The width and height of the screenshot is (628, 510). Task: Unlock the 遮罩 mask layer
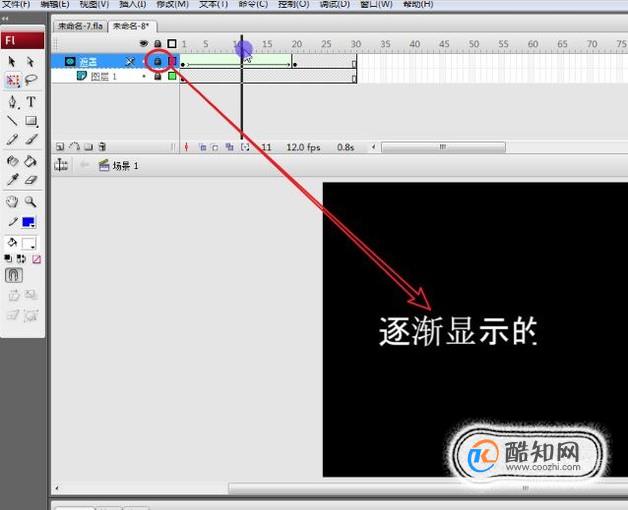(x=158, y=61)
